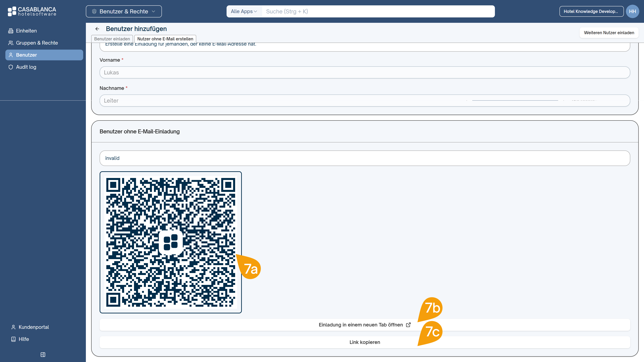Click the Casablanca hotelsoftware logo

point(32,11)
